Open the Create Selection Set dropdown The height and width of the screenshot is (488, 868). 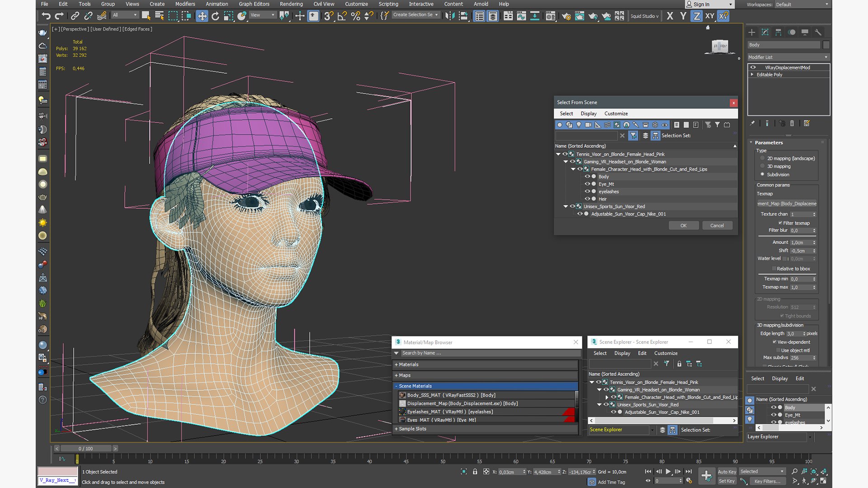(x=415, y=15)
